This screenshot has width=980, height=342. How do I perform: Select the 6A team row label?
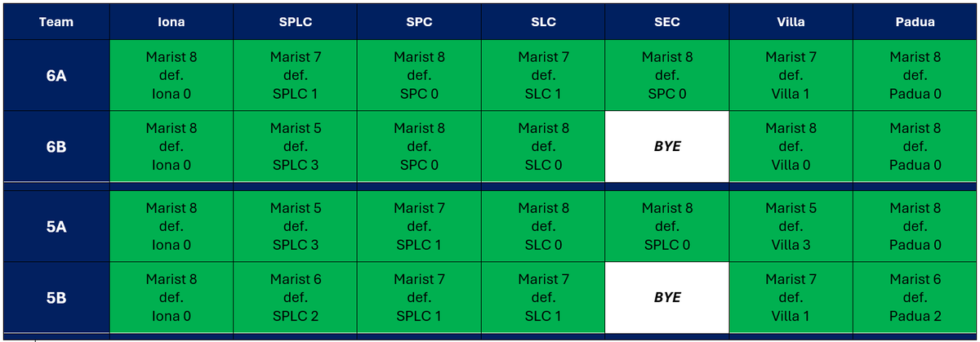[x=56, y=75]
